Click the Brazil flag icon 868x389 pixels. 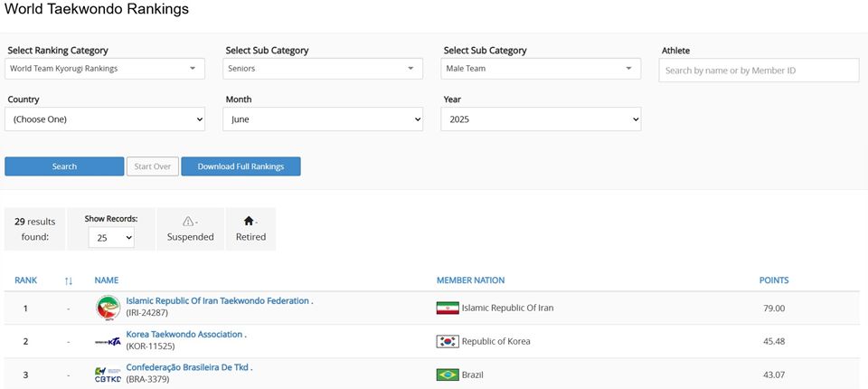pos(448,375)
